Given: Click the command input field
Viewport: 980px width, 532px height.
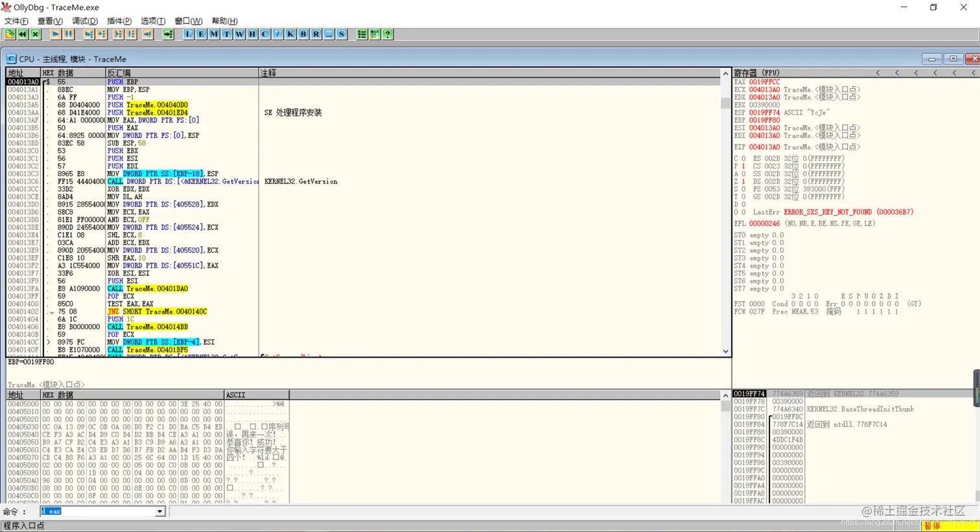Looking at the screenshot, I should click(98, 511).
